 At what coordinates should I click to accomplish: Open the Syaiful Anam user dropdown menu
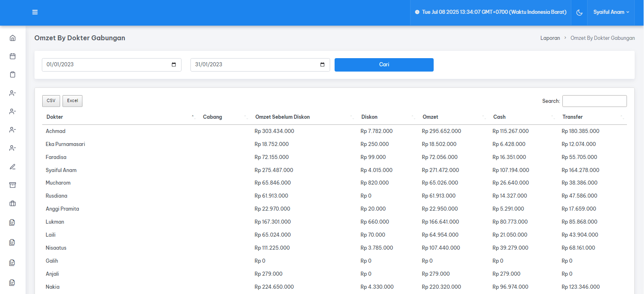coord(611,12)
